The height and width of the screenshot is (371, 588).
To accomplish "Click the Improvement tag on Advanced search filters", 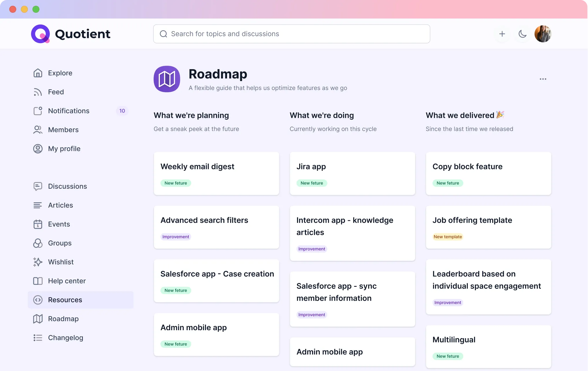I will click(176, 237).
